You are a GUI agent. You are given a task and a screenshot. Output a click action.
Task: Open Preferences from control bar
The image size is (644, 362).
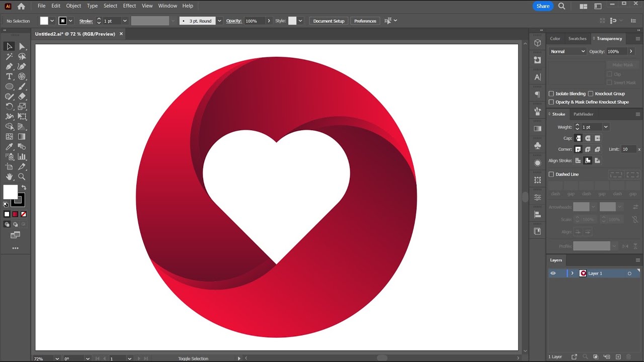click(365, 21)
